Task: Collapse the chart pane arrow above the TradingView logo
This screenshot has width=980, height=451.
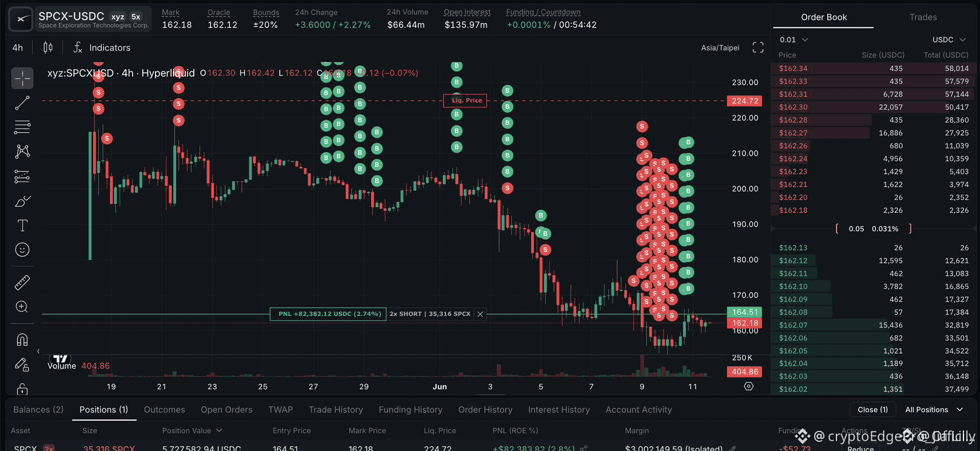Action: pos(38,351)
